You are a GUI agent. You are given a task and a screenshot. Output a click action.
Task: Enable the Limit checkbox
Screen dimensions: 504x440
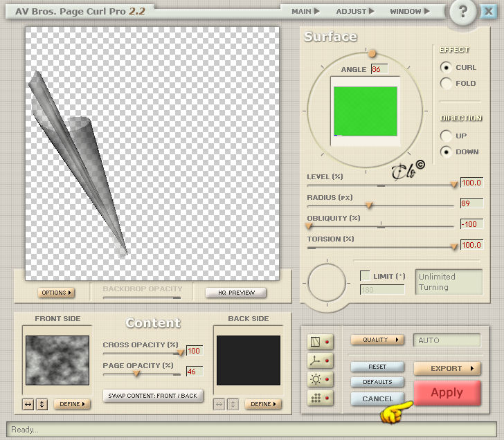(x=365, y=275)
